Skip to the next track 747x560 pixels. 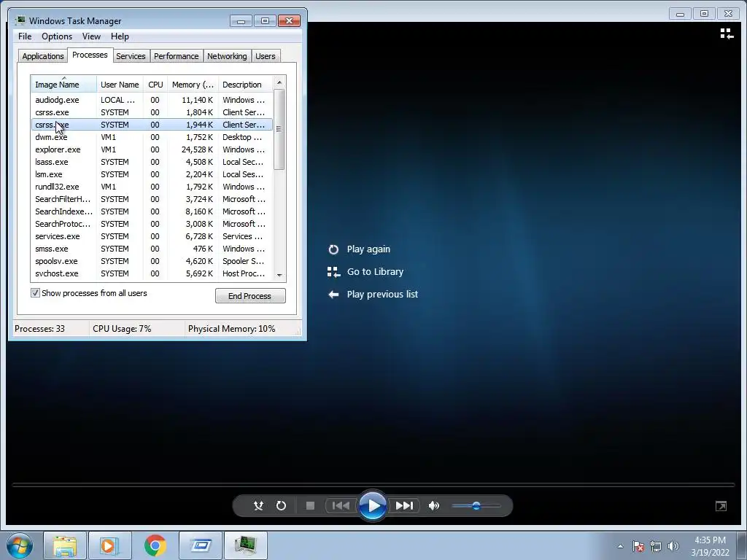(404, 506)
